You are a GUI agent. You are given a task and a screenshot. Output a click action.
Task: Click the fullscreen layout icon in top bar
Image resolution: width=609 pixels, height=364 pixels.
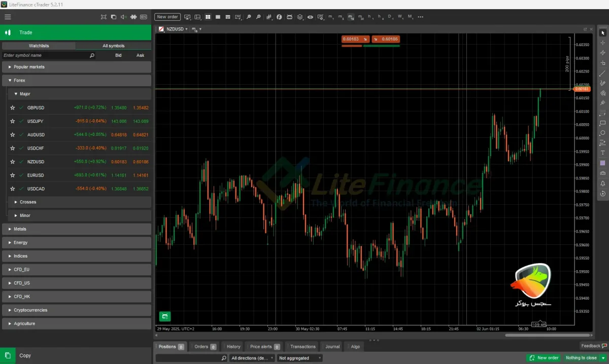pos(104,17)
